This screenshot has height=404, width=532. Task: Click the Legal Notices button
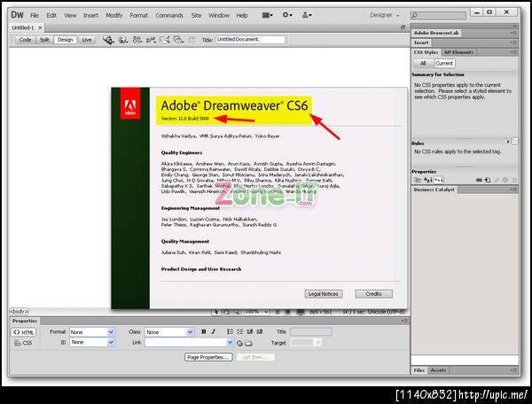click(324, 294)
